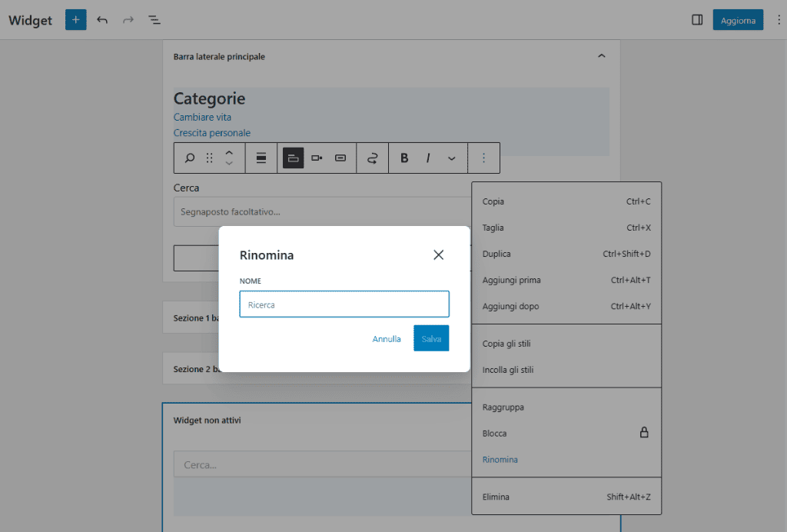Viewport: 787px width, 532px height.
Task: Redo the last undone change
Action: point(128,20)
